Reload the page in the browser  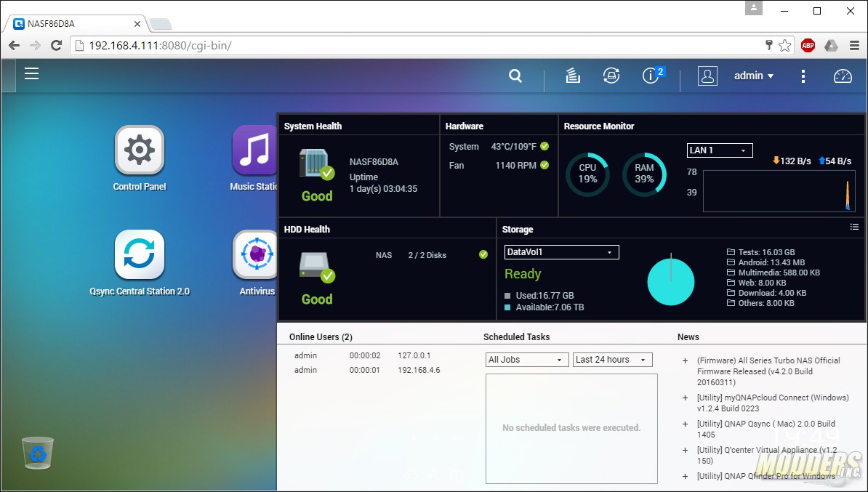point(56,45)
